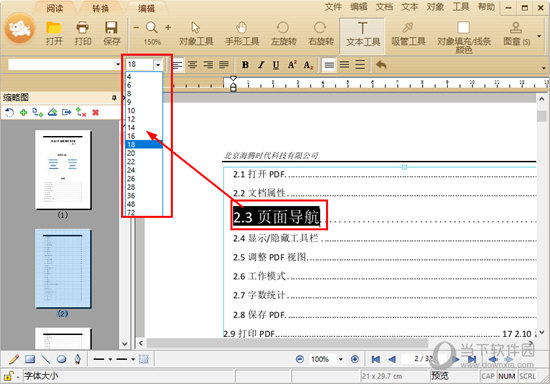Justify the text
Screen dimensions: 550x384
click(x=224, y=65)
